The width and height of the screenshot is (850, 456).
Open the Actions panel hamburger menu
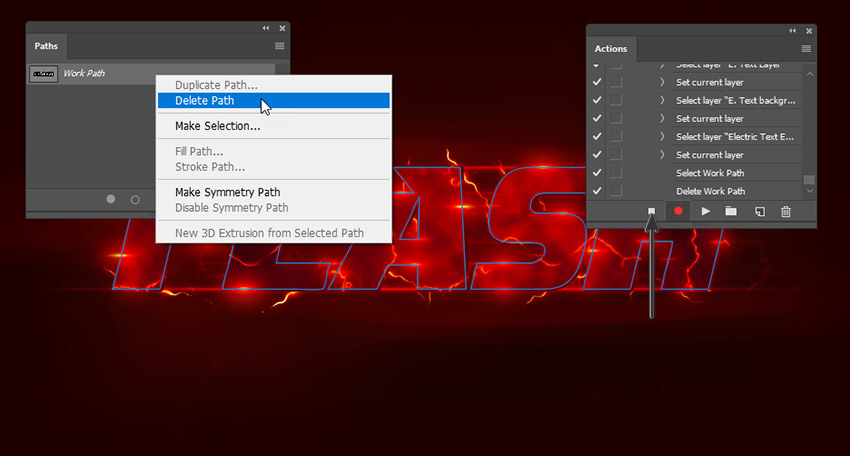(806, 48)
